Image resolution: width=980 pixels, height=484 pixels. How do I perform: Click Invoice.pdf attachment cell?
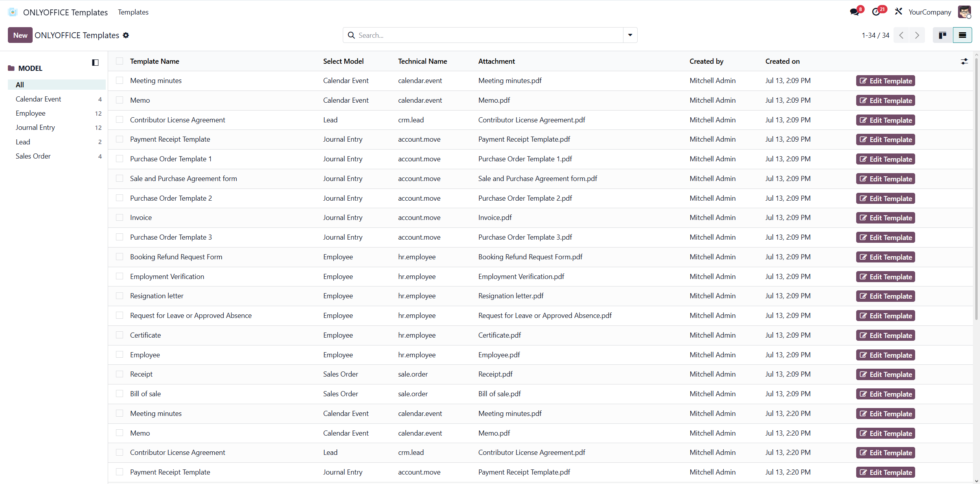click(495, 217)
